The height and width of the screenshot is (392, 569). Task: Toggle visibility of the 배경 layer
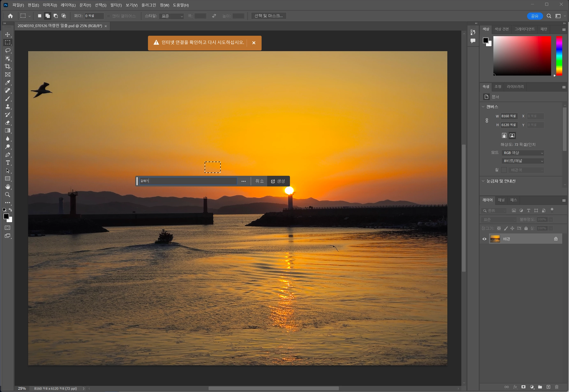tap(485, 239)
